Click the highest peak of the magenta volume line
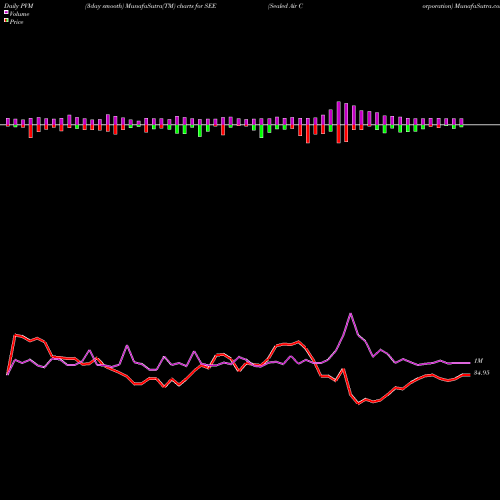 (x=350, y=314)
